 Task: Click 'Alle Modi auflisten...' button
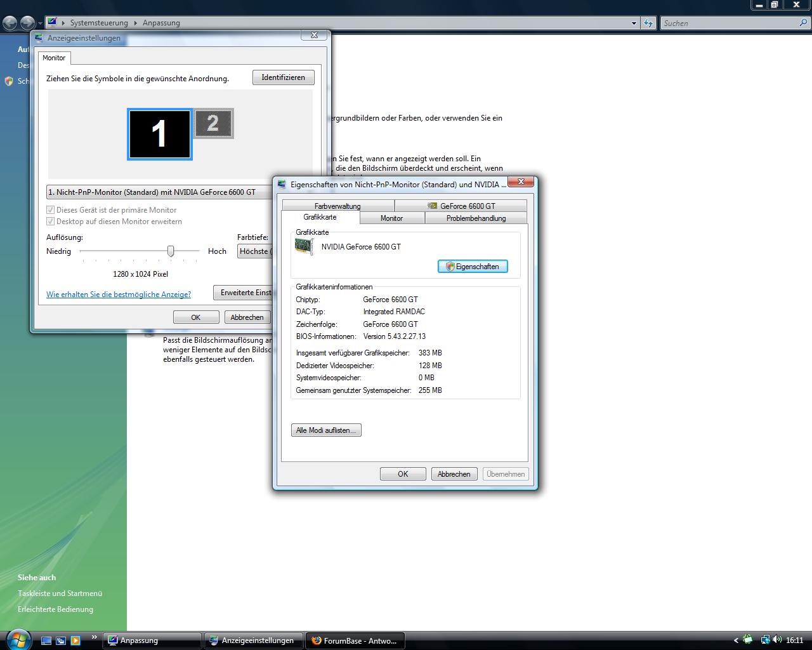point(326,430)
